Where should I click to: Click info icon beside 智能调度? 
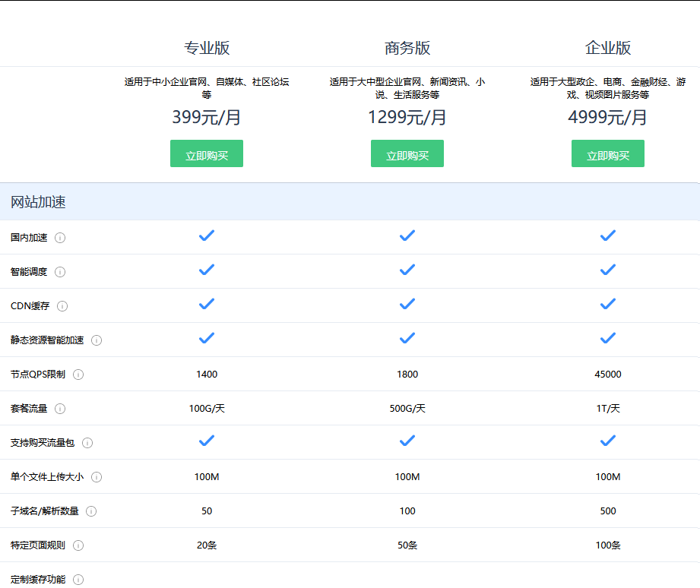60,272
